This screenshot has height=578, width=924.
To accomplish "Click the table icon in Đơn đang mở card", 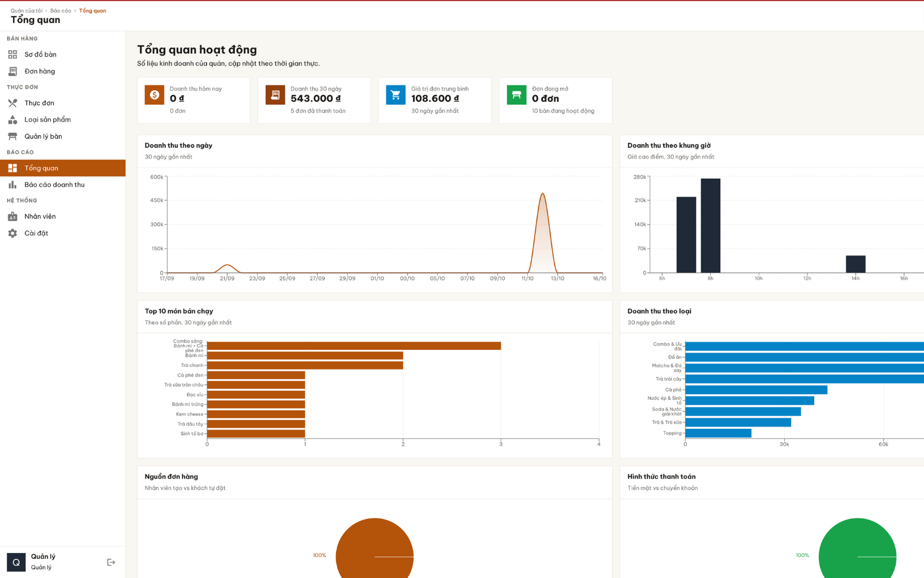I will point(516,95).
